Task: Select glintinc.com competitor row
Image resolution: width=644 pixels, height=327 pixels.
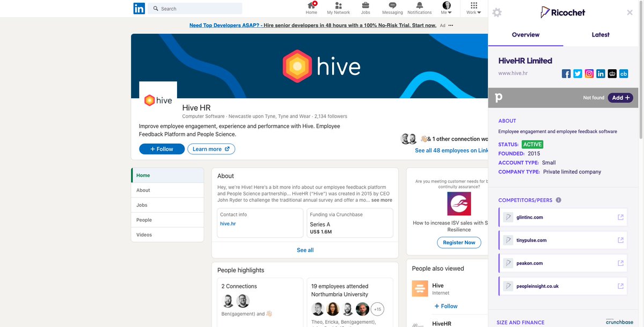Action: click(x=563, y=217)
